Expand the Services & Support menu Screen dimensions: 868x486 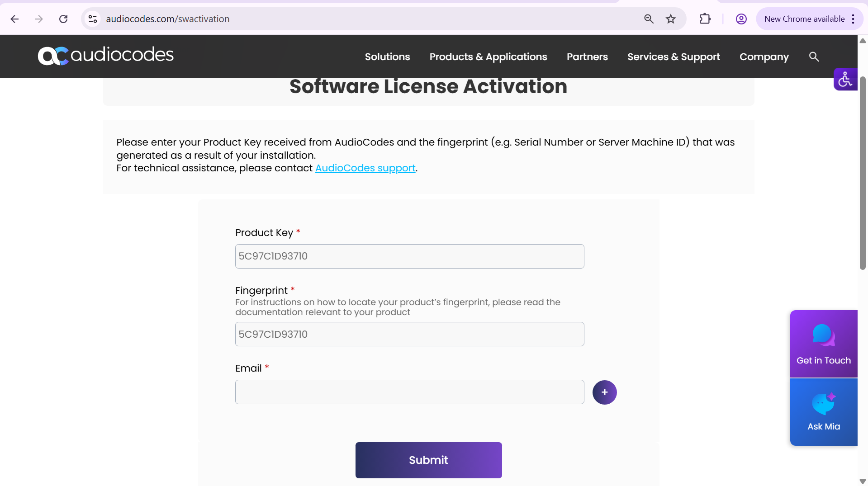click(x=673, y=57)
